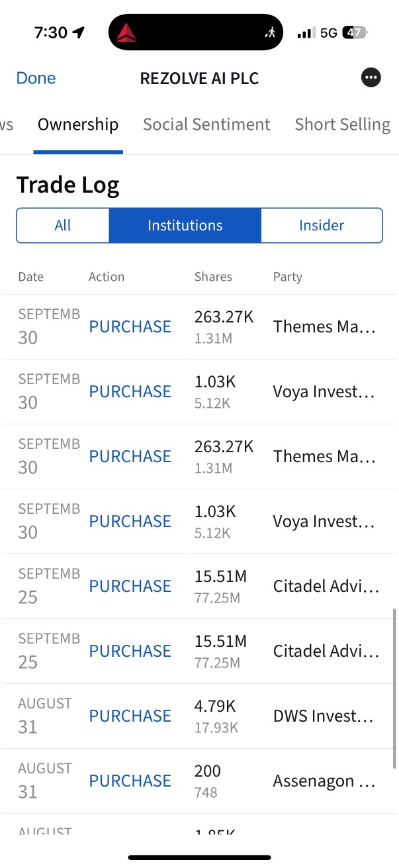The width and height of the screenshot is (399, 868).
Task: Open the Assenagon 200 shares purchase row
Action: (199, 781)
